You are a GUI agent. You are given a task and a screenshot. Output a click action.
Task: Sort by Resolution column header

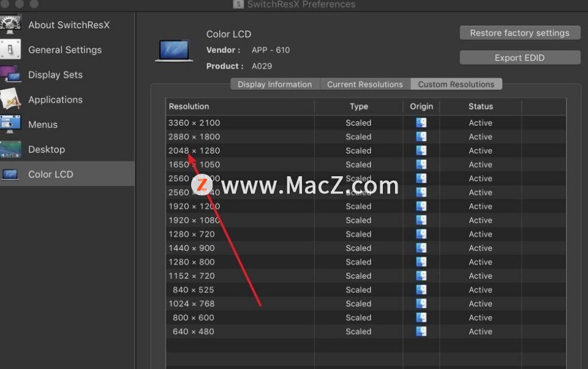point(240,106)
